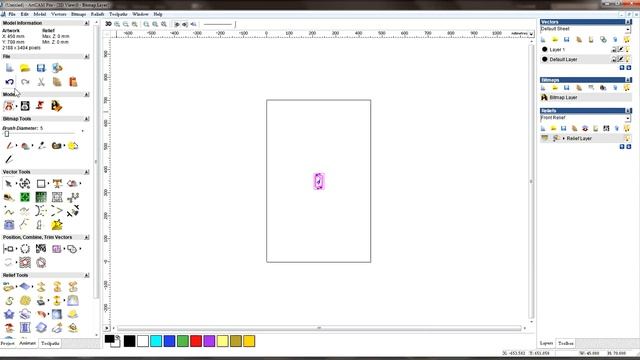
Task: Select the Bitmap Layer row
Action: tap(585, 98)
